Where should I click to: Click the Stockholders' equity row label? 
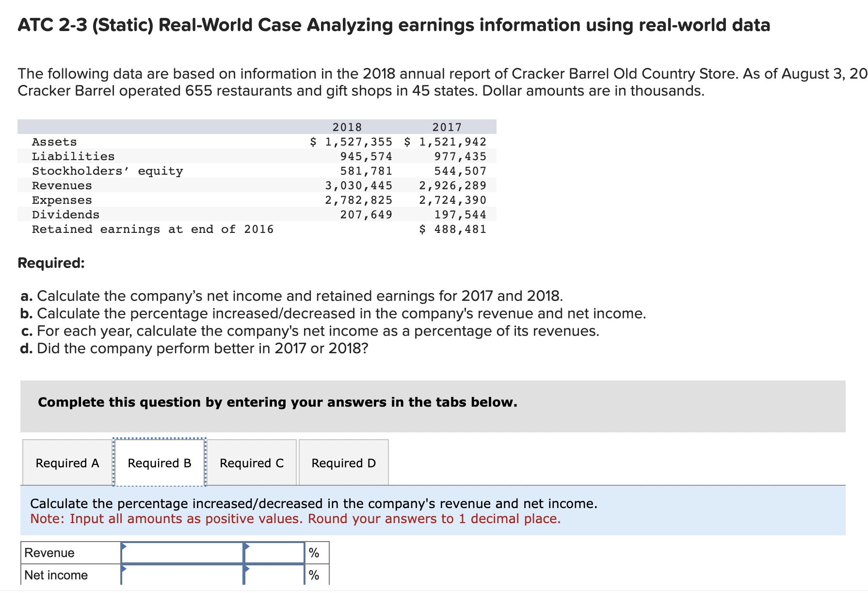(x=108, y=171)
